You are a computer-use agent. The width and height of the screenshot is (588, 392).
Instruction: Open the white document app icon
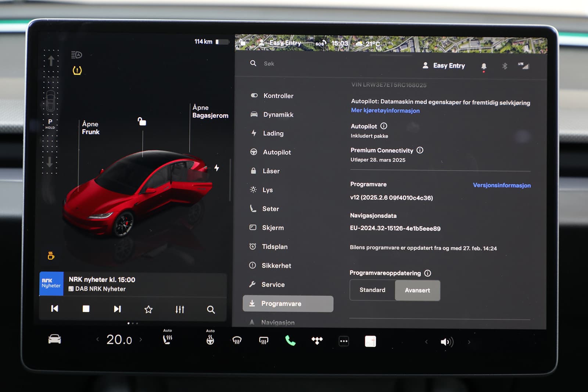[x=370, y=341]
